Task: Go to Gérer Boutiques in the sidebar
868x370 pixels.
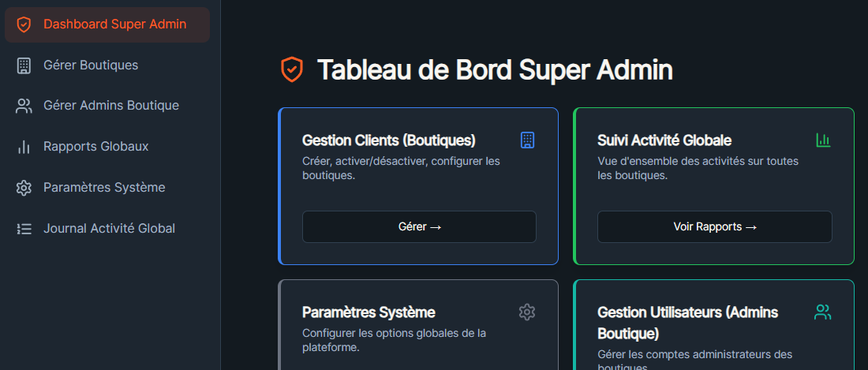Action: [x=107, y=65]
